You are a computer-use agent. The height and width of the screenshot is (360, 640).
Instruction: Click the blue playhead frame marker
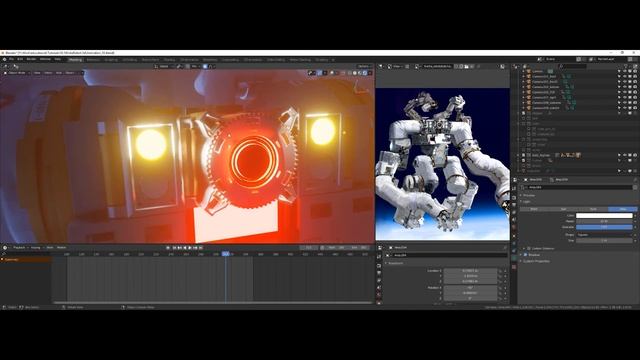pos(226,254)
